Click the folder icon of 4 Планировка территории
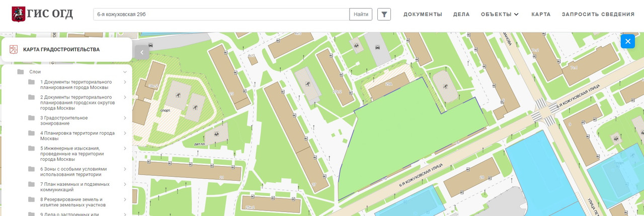 point(31,133)
